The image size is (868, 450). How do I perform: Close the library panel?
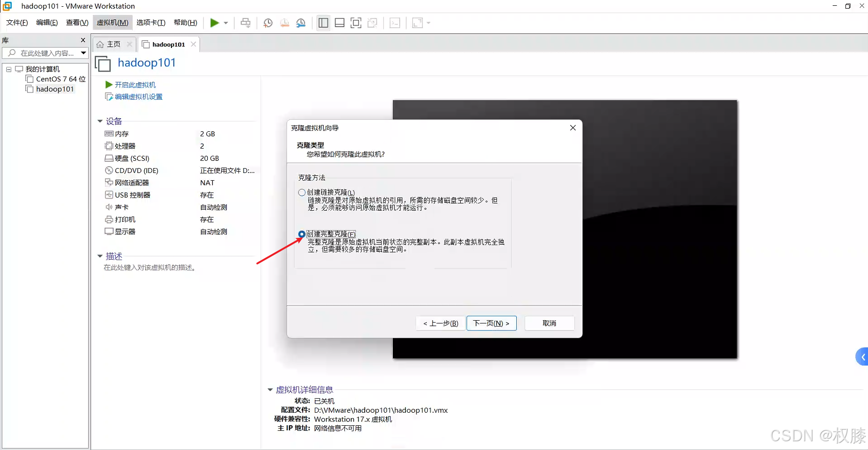pyautogui.click(x=83, y=40)
